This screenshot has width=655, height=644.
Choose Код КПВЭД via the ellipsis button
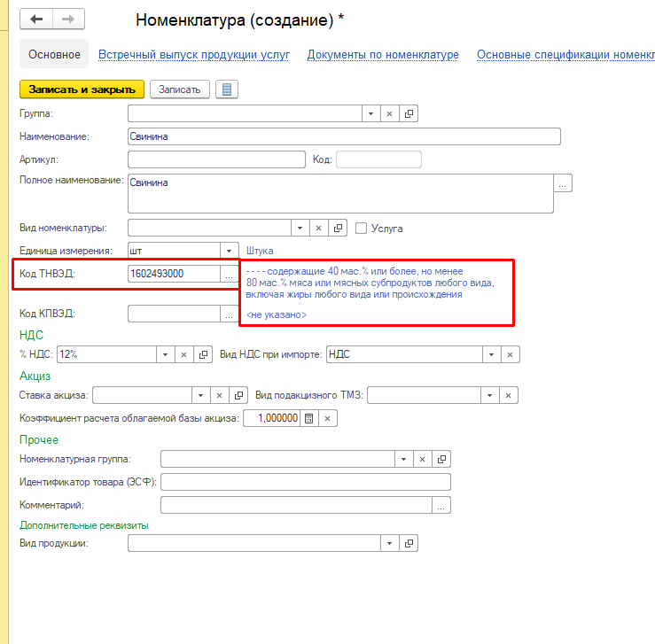coord(229,314)
